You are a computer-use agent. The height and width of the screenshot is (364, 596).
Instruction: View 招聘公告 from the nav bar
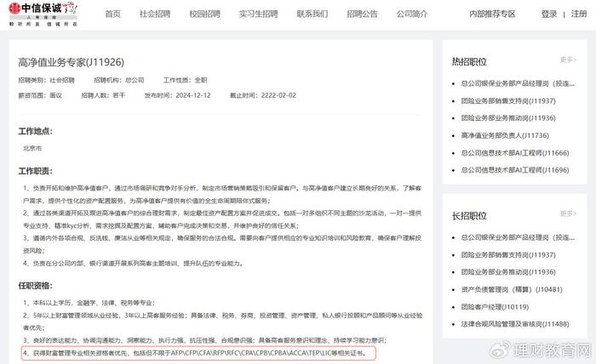click(x=362, y=14)
